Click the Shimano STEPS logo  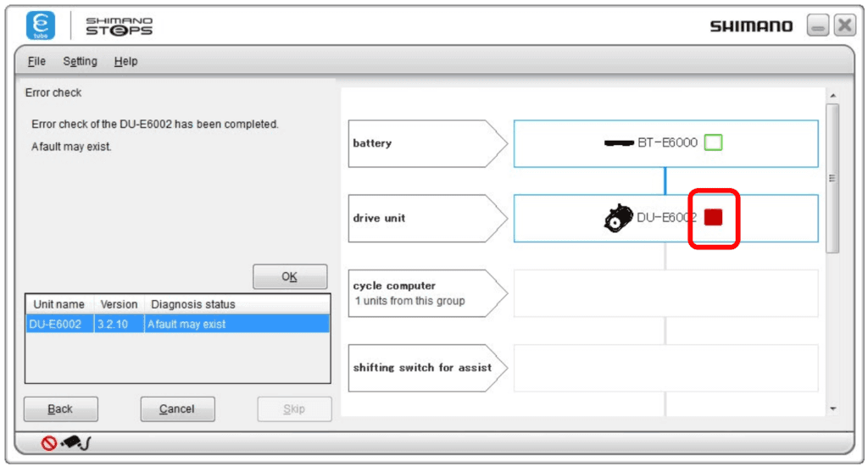(x=119, y=26)
